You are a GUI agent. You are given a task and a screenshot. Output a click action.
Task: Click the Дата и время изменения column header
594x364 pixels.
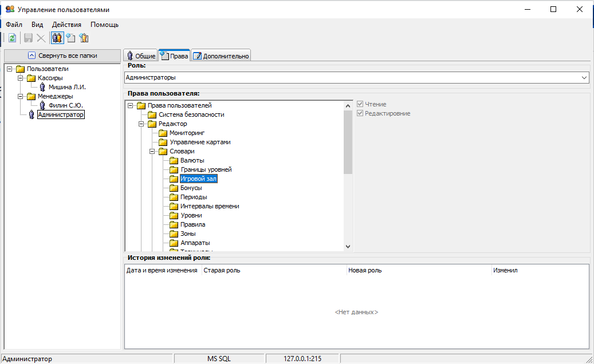(162, 270)
